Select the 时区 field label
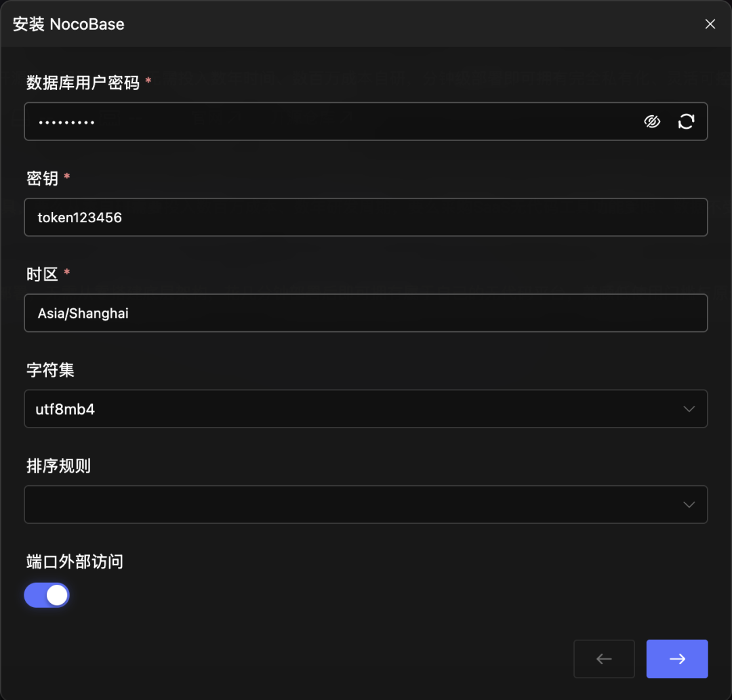 click(39, 274)
